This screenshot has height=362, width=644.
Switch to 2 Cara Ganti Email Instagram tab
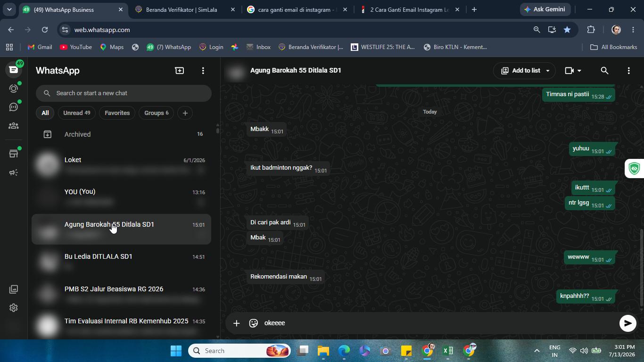pos(409,9)
